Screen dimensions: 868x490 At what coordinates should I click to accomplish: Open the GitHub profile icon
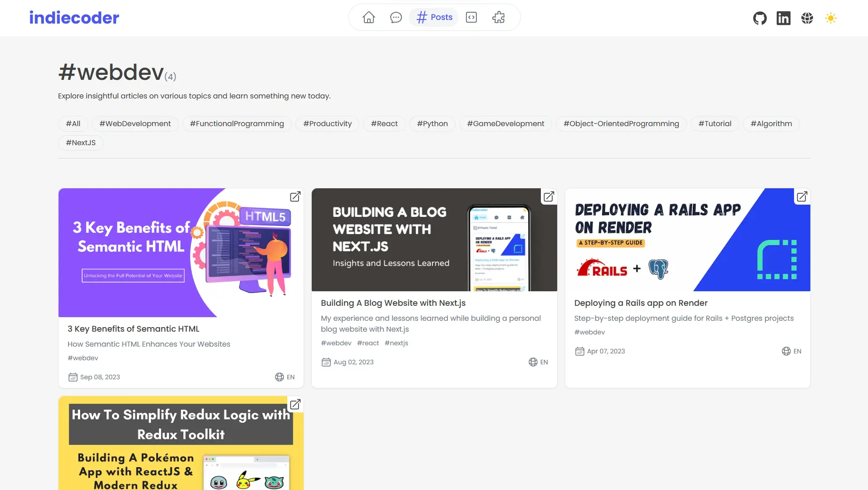[x=760, y=18]
